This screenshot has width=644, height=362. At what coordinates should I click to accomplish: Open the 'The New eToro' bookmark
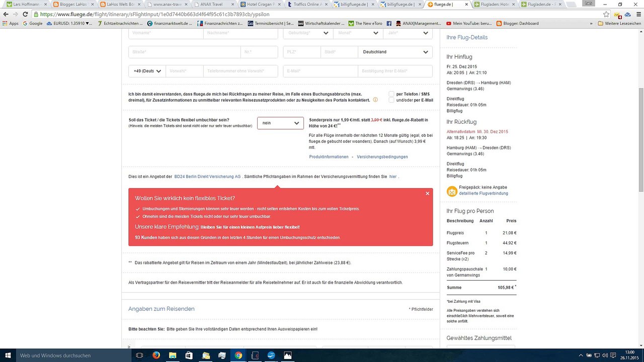pyautogui.click(x=365, y=24)
